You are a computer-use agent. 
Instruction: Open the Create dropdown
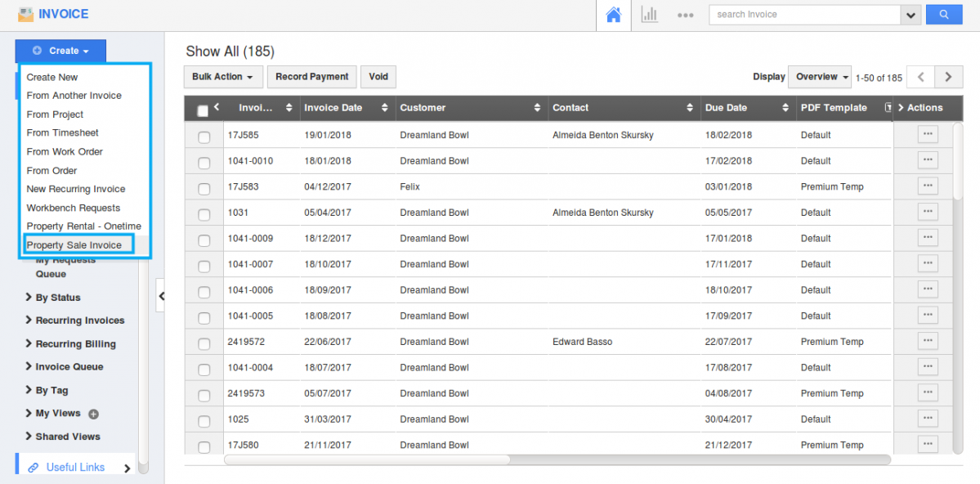click(x=60, y=50)
